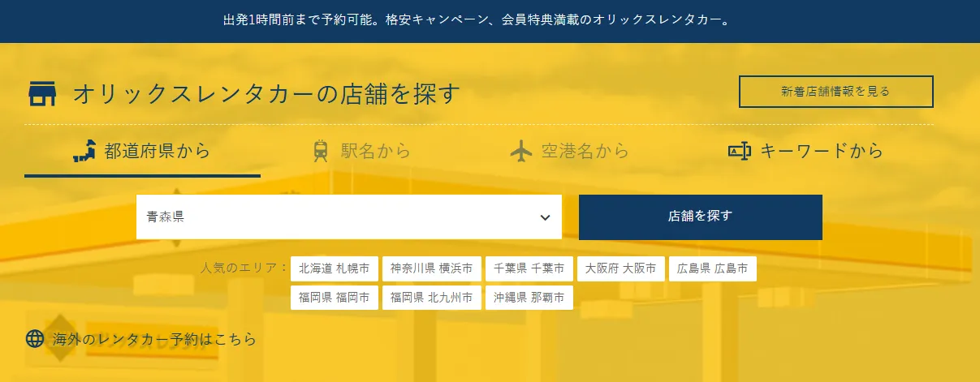Click the keyboard icon for keyword search
Image resolution: width=980 pixels, height=382 pixels.
740,151
